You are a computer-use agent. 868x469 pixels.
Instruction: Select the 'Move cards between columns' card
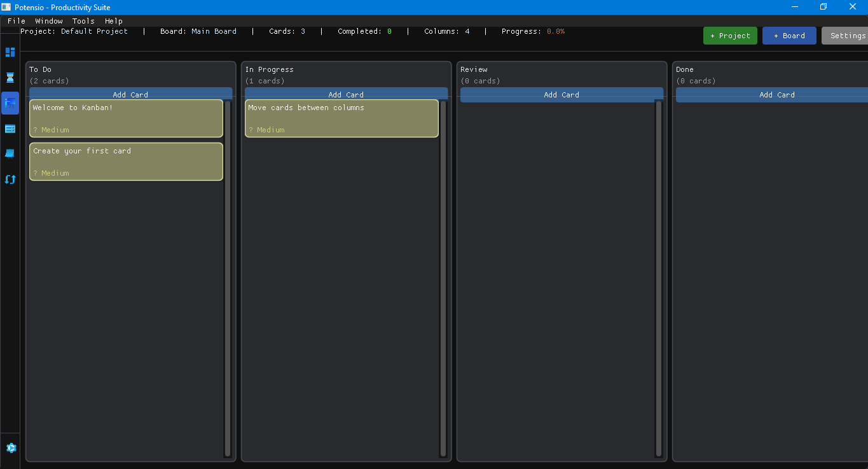click(x=341, y=118)
